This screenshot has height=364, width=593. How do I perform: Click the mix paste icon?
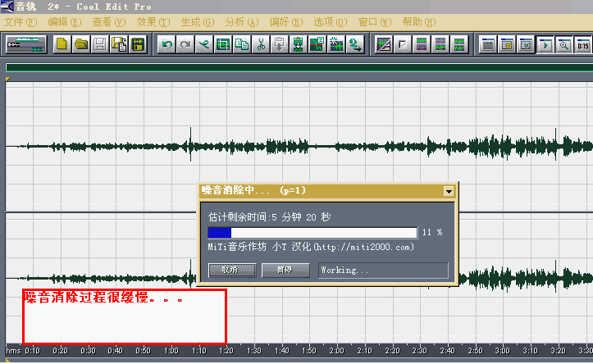click(299, 44)
